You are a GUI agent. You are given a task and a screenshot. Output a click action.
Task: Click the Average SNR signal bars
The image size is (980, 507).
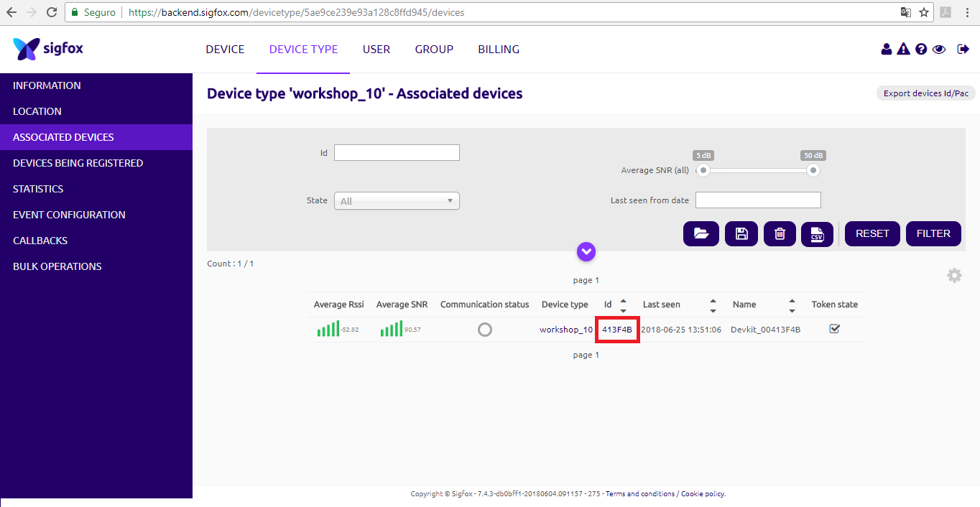tap(392, 329)
